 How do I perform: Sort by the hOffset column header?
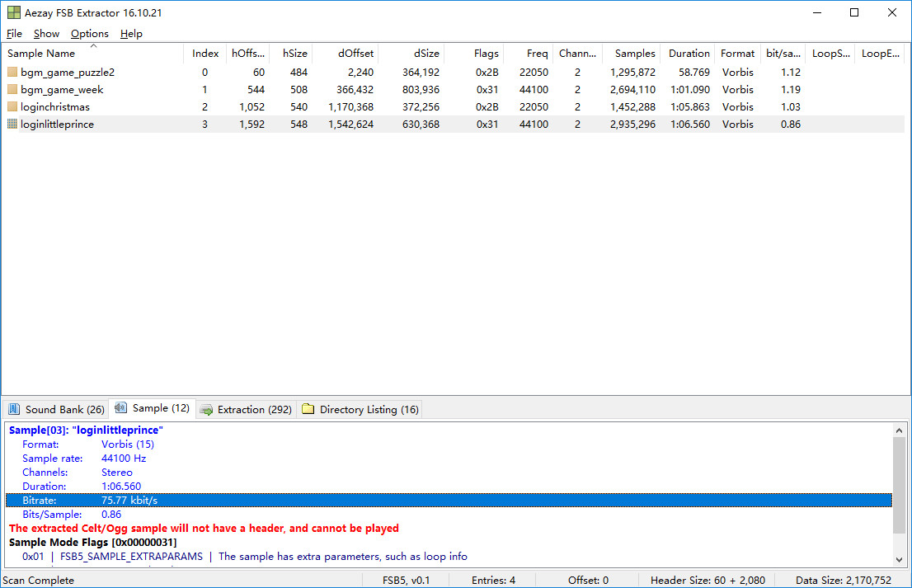(247, 54)
